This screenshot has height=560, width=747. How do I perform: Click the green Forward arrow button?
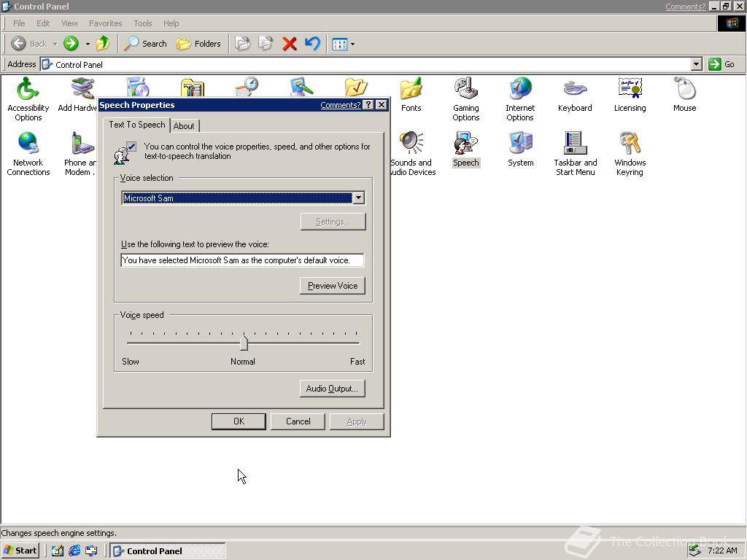(x=71, y=44)
